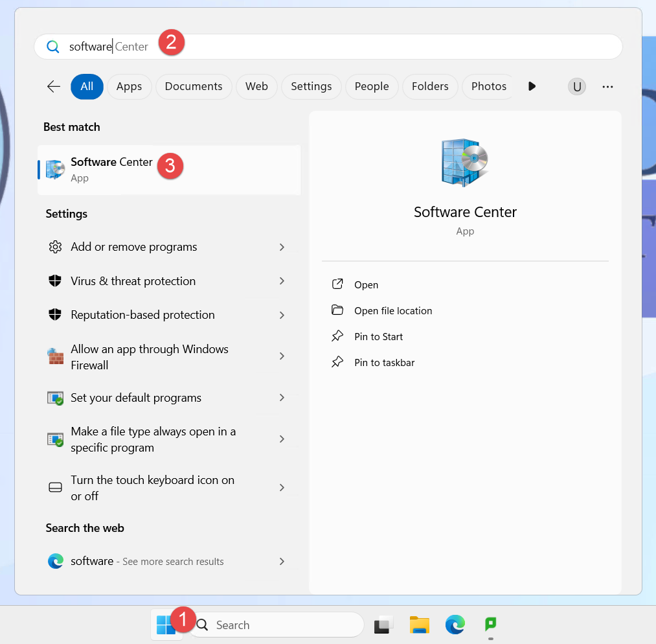Click Software Center title in preview pane

click(465, 212)
